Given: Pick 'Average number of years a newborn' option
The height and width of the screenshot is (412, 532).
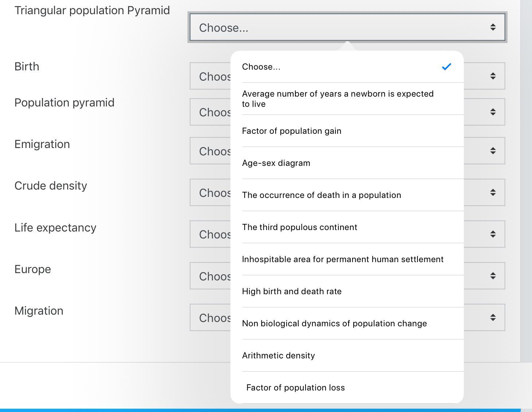Looking at the screenshot, I should [338, 99].
